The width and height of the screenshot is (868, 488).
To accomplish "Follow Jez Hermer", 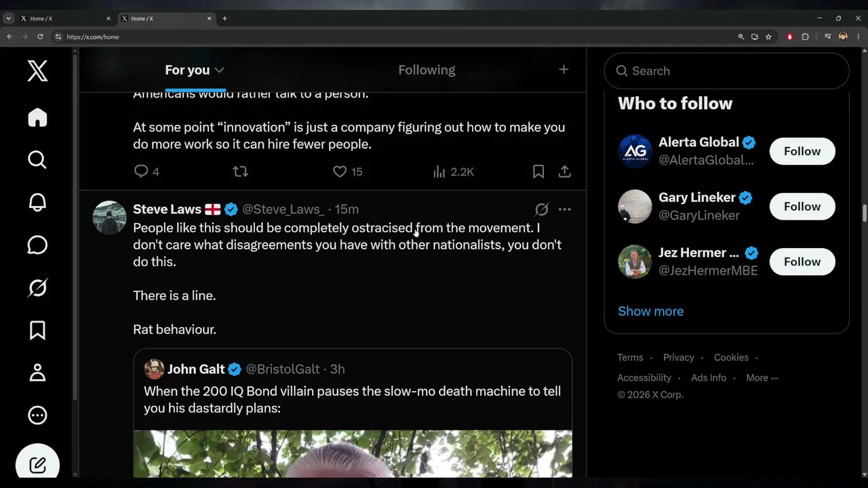I will [x=802, y=262].
